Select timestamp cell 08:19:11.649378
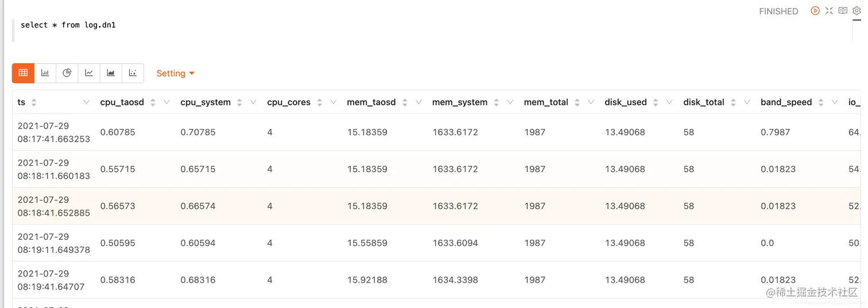The image size is (868, 308). click(x=54, y=243)
